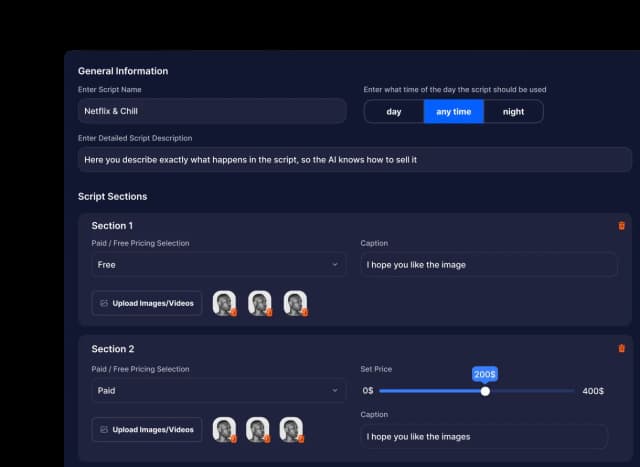Image resolution: width=640 pixels, height=467 pixels.
Task: Click Upload Images/Videos in Section 2
Action: 147,429
